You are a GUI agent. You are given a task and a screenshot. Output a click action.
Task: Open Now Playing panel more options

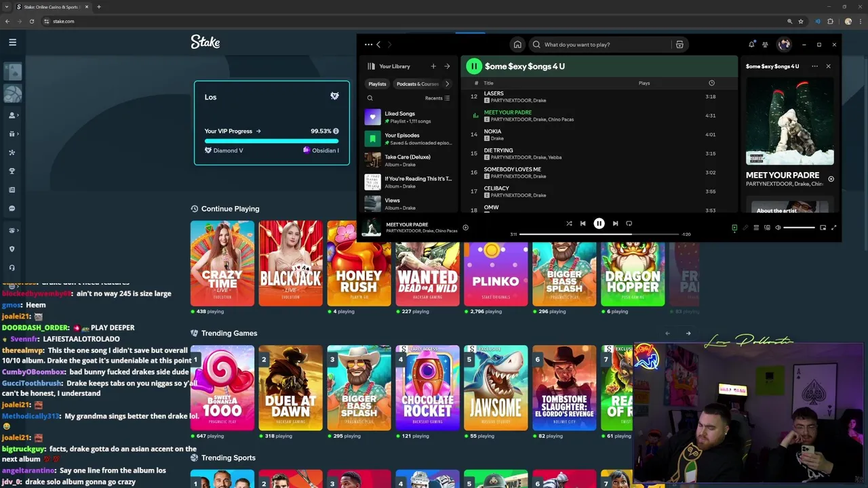pyautogui.click(x=814, y=66)
